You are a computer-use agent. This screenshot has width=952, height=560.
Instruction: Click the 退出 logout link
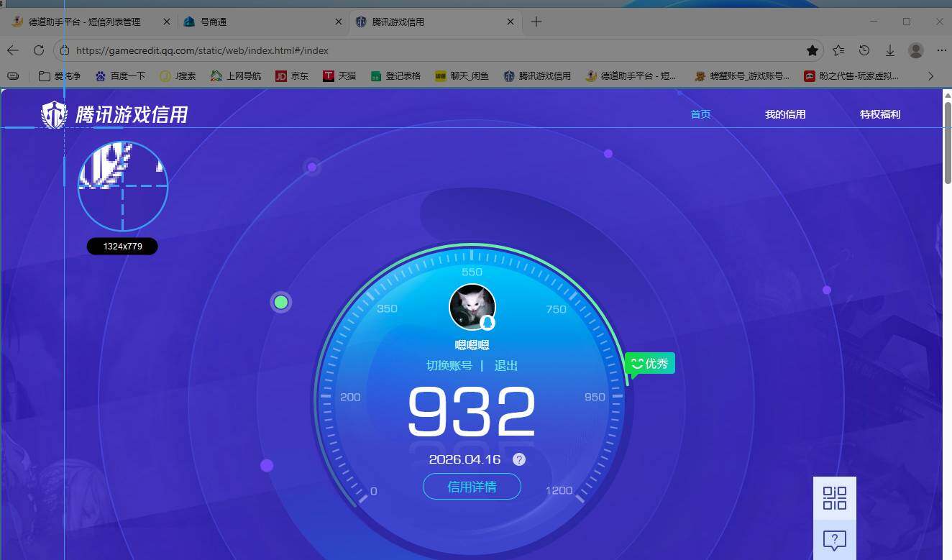pyautogui.click(x=506, y=366)
